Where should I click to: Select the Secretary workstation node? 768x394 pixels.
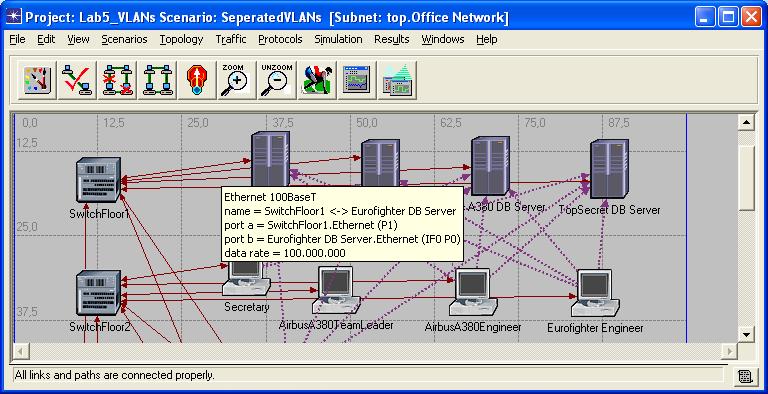tap(246, 279)
